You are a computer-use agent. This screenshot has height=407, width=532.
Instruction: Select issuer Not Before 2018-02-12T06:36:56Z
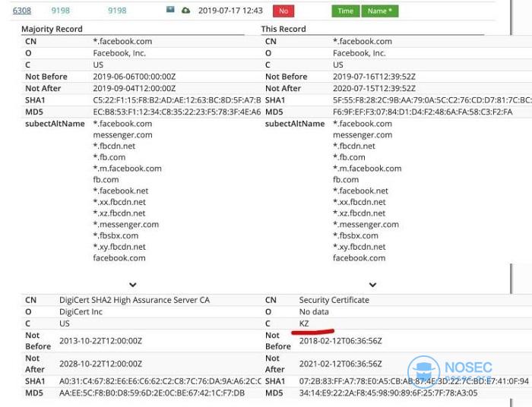coord(340,341)
